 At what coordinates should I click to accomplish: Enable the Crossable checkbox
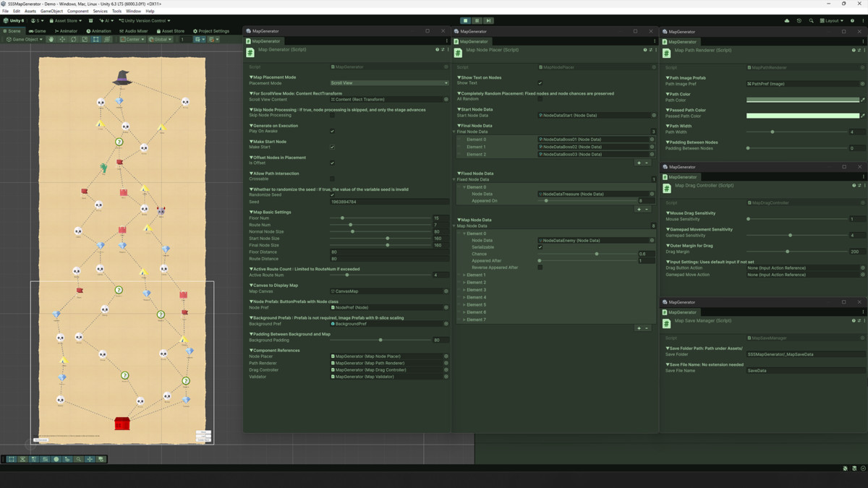tap(332, 179)
